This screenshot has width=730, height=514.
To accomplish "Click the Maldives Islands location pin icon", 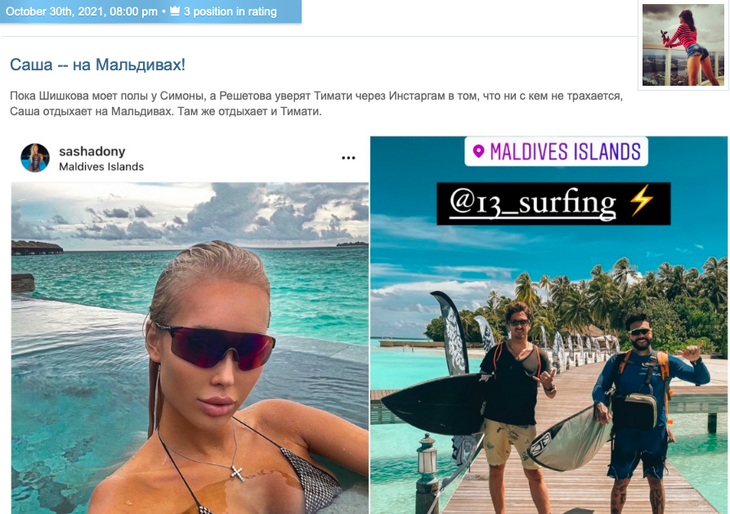I will pyautogui.click(x=478, y=151).
